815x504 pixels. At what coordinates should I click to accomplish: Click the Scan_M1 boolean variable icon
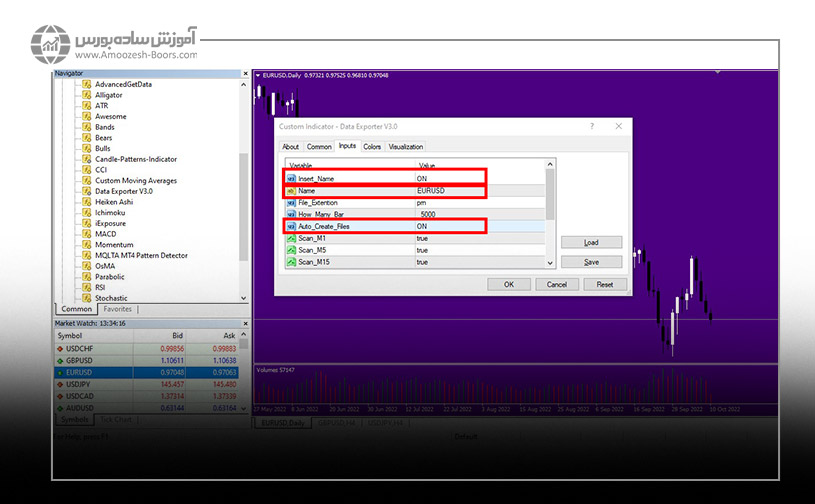point(291,238)
